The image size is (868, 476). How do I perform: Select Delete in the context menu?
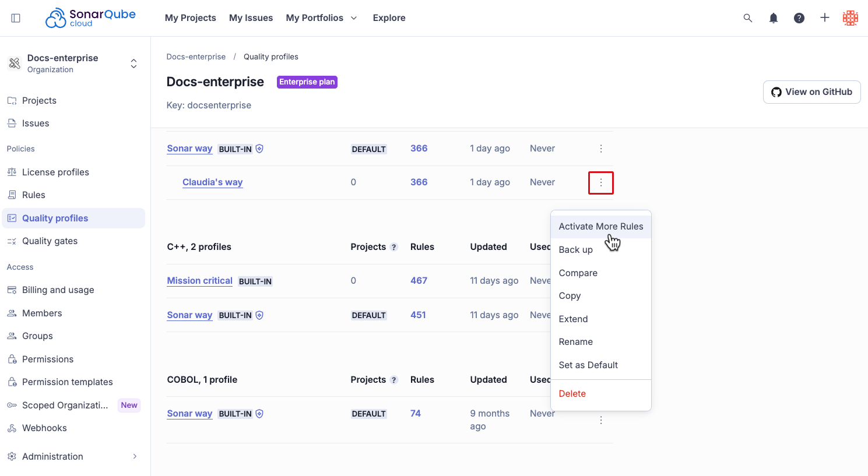pos(572,393)
